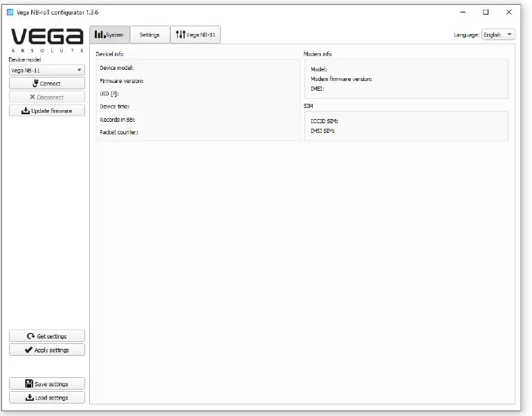The height and width of the screenshot is (416, 532).
Task: Switch to the Settings tab
Action: [149, 35]
